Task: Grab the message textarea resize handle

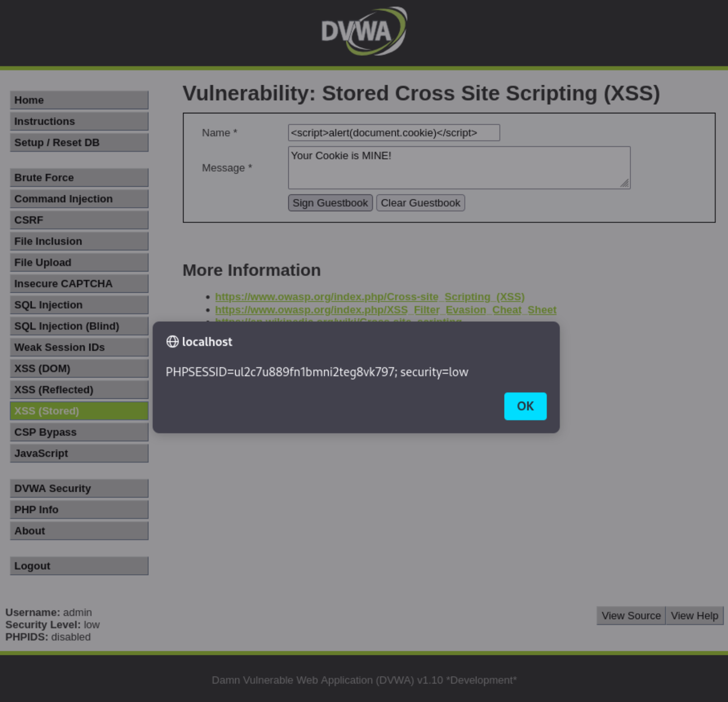Action: click(x=625, y=183)
